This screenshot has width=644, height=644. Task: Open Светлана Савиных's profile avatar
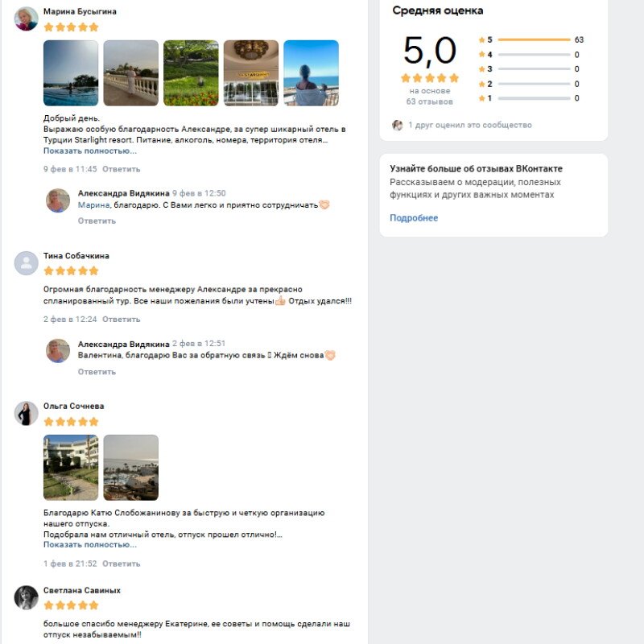[27, 597]
